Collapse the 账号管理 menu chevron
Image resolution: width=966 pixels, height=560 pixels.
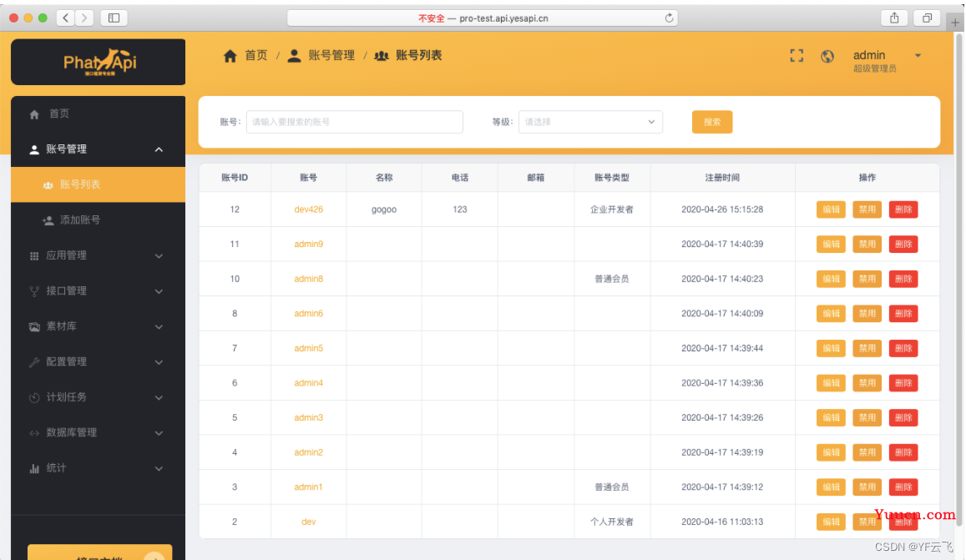[159, 149]
